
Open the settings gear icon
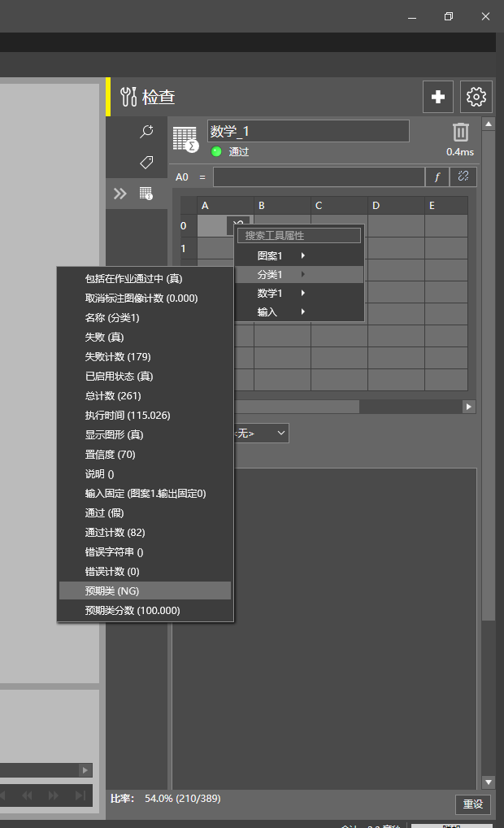tap(476, 97)
